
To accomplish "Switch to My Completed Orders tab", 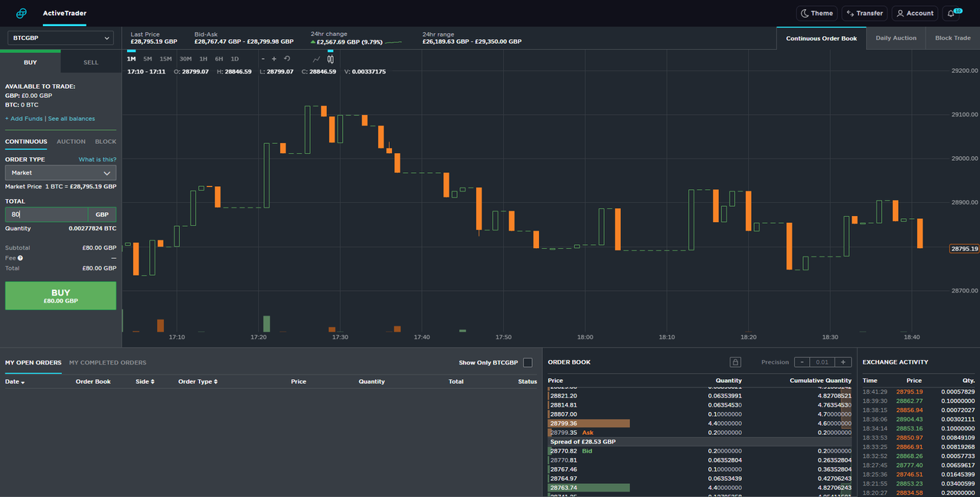I will click(x=108, y=363).
